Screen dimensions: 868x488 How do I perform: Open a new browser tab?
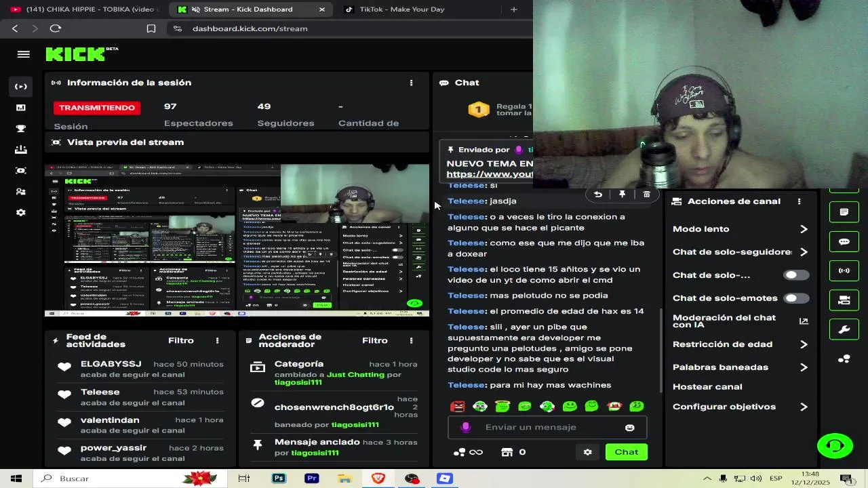[513, 9]
